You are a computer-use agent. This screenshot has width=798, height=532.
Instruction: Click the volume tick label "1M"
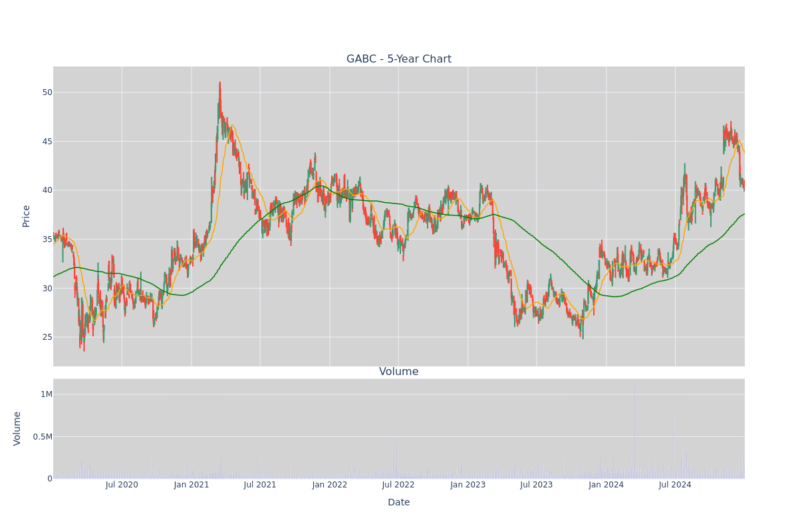[x=47, y=394]
